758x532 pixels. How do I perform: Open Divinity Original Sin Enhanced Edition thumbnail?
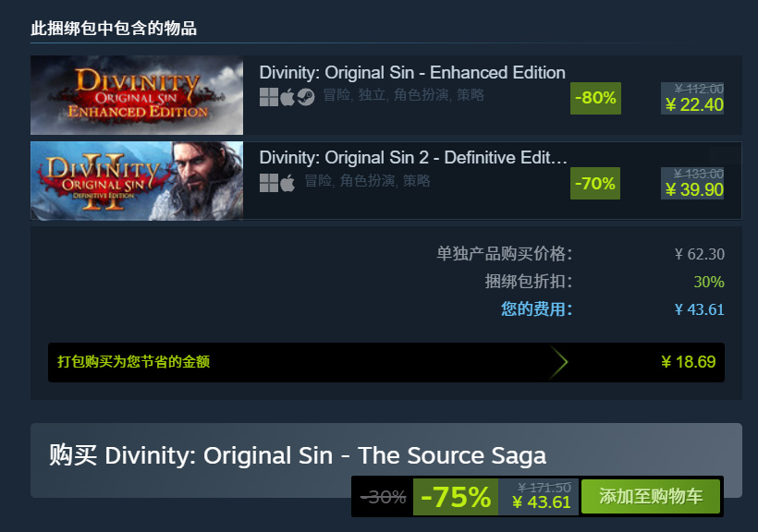pyautogui.click(x=137, y=95)
